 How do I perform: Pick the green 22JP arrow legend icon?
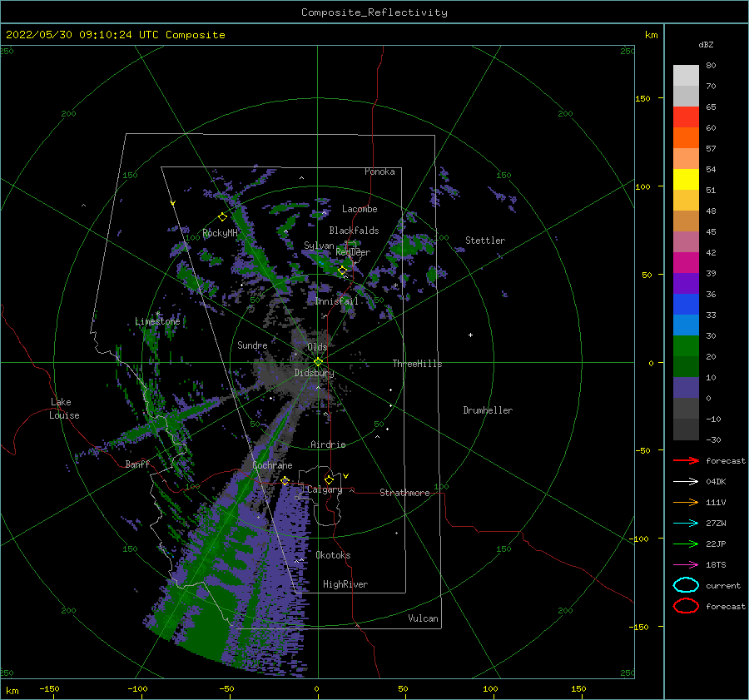click(686, 544)
